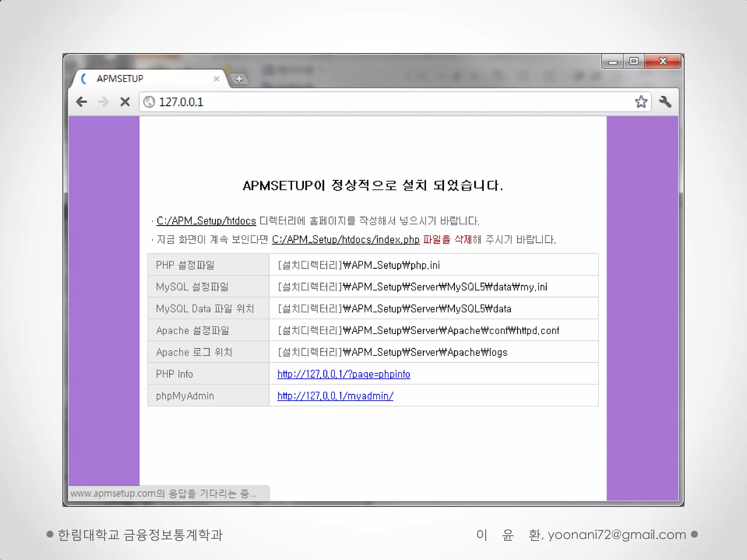The height and width of the screenshot is (560, 747).
Task: Maximize the browser window
Action: click(634, 61)
